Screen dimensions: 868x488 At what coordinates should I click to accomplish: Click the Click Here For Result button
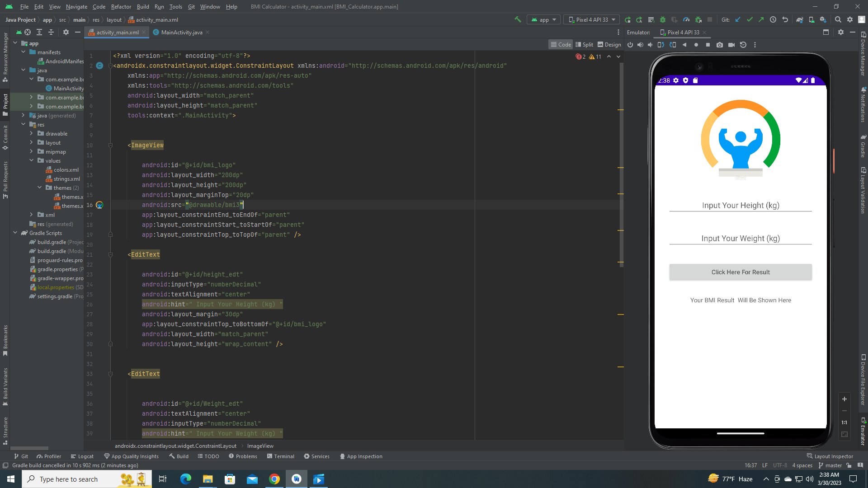click(x=741, y=272)
